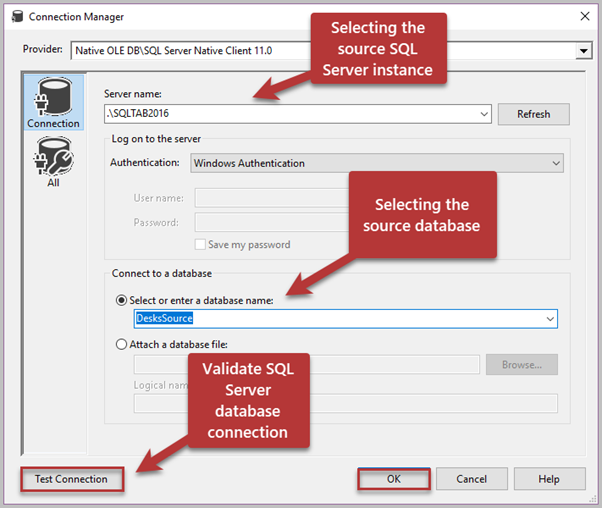
Task: Click the 'Connect to a database' label
Action: point(162,273)
